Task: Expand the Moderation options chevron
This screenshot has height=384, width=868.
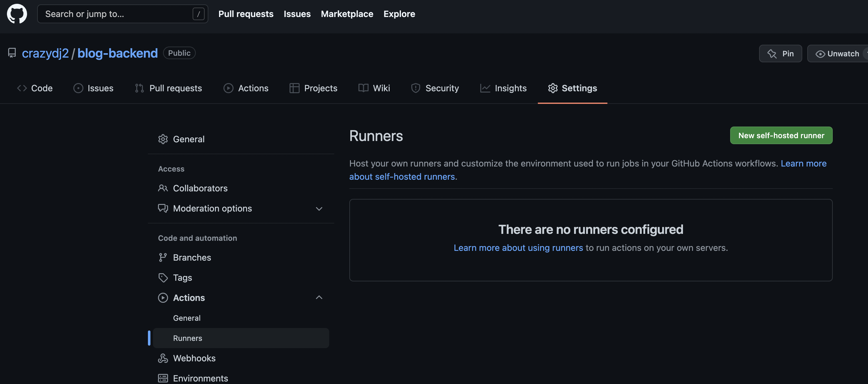Action: pyautogui.click(x=319, y=209)
